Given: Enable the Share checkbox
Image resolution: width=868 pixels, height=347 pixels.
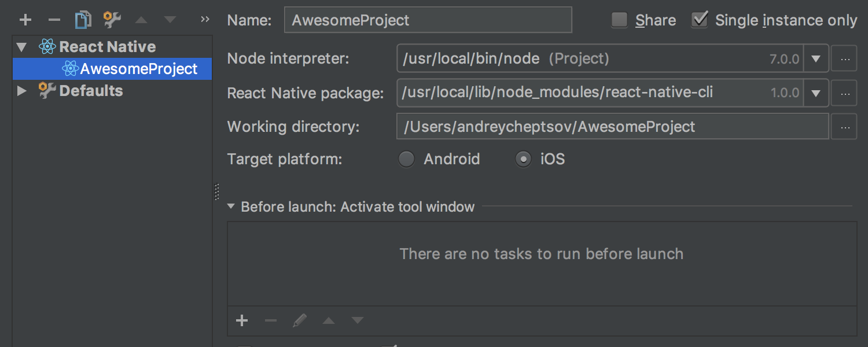Looking at the screenshot, I should [x=620, y=20].
